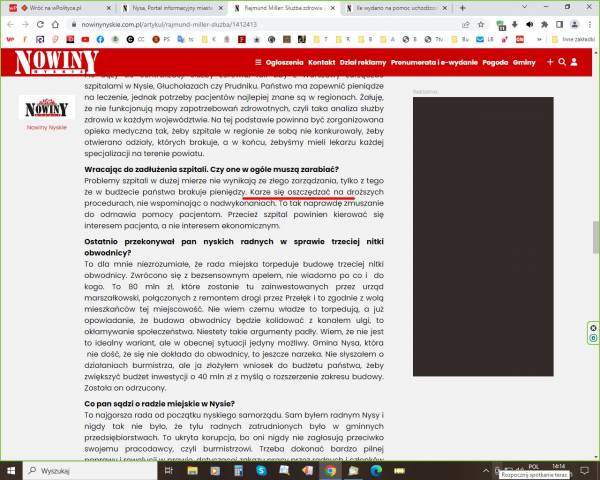Switch to the Ile wydano na pomoc tab
Viewport: 600px width, 480px height.
tap(396, 8)
